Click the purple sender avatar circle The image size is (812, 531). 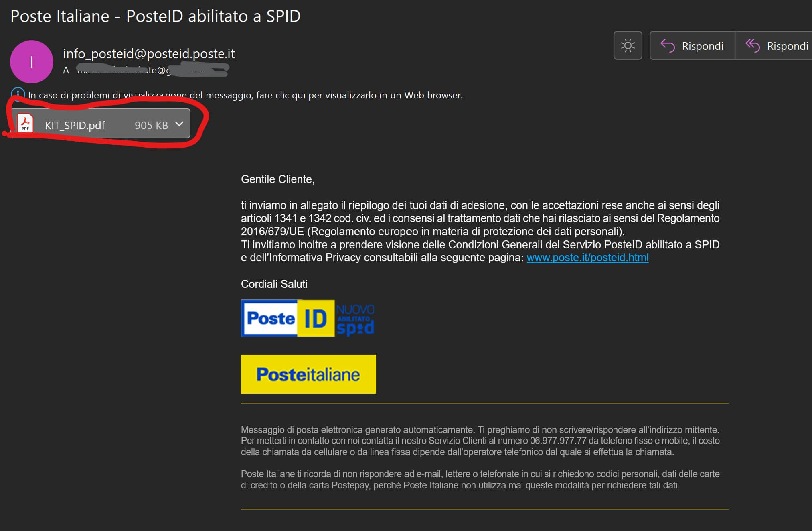(32, 62)
